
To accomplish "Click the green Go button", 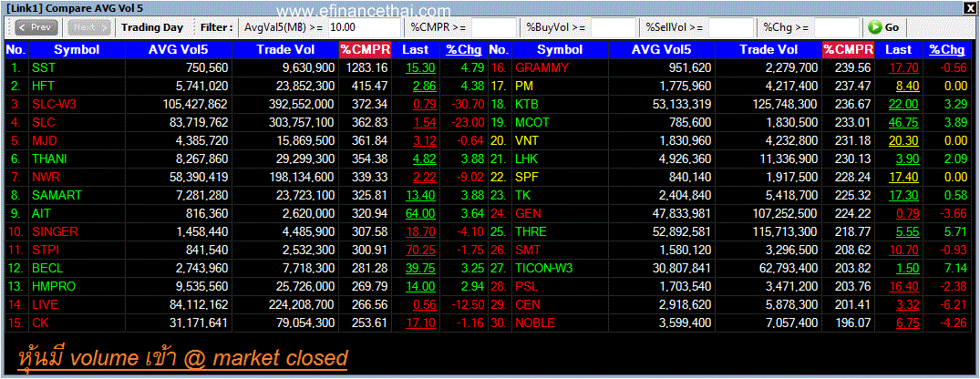I will tap(884, 27).
